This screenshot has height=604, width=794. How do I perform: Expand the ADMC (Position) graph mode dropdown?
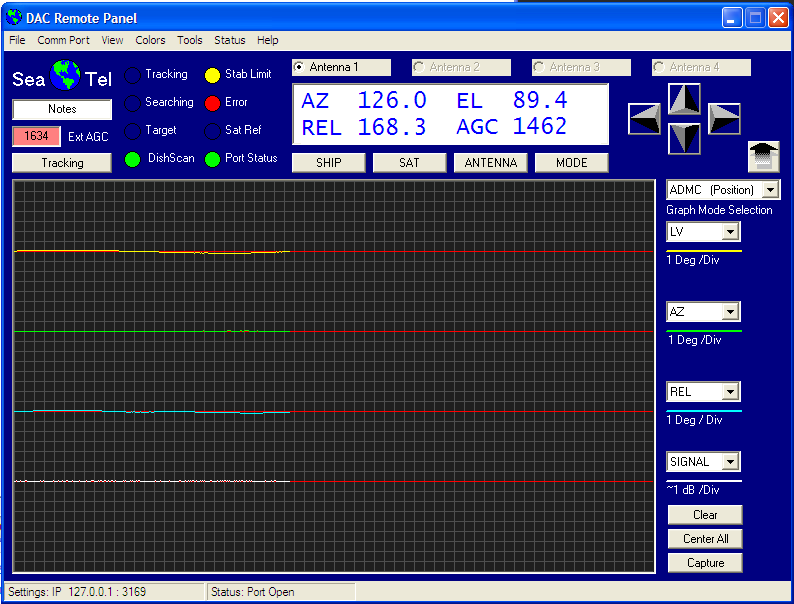769,190
